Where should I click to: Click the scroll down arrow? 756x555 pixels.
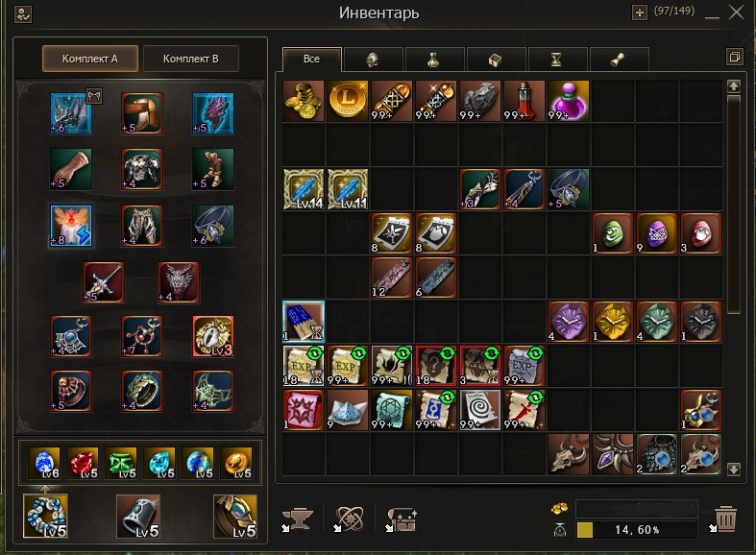(733, 469)
